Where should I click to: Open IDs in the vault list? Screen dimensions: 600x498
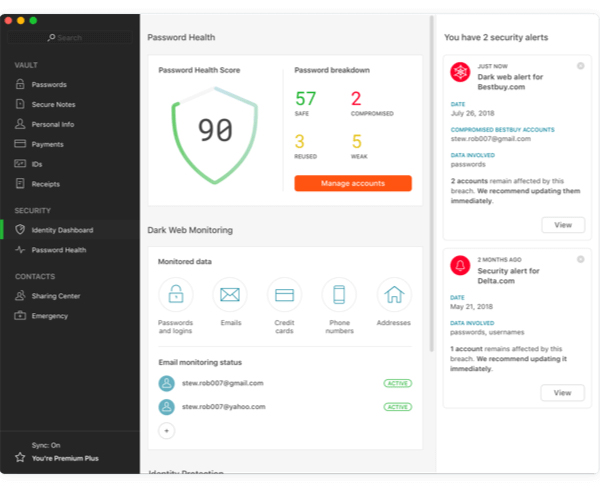pos(70,164)
